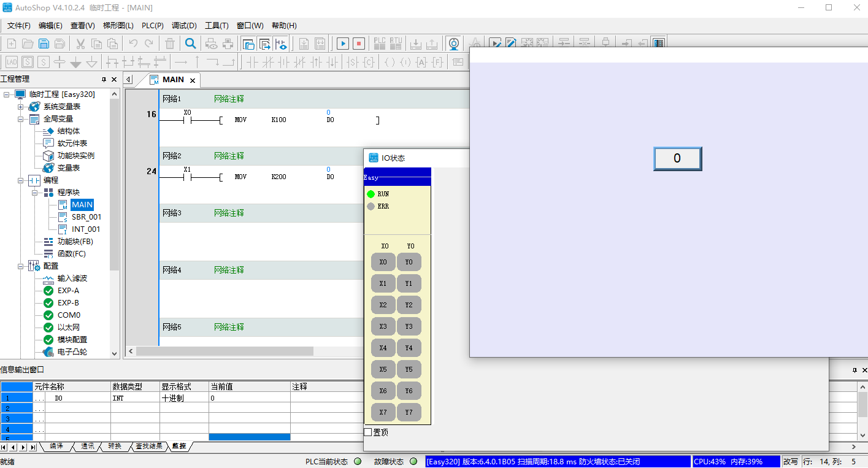Open the 调试(D) menu
868x468 pixels.
click(x=184, y=26)
